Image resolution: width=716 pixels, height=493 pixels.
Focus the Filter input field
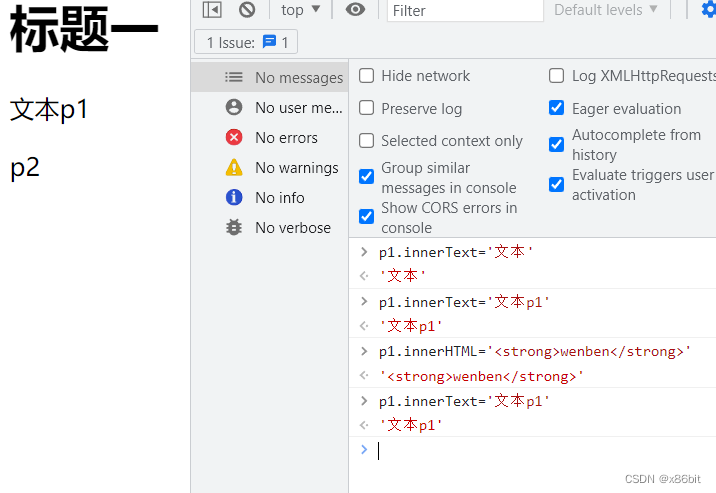click(x=465, y=10)
